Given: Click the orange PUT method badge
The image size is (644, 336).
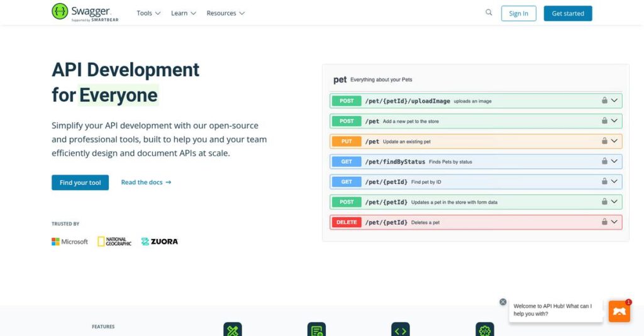Looking at the screenshot, I should click(347, 142).
